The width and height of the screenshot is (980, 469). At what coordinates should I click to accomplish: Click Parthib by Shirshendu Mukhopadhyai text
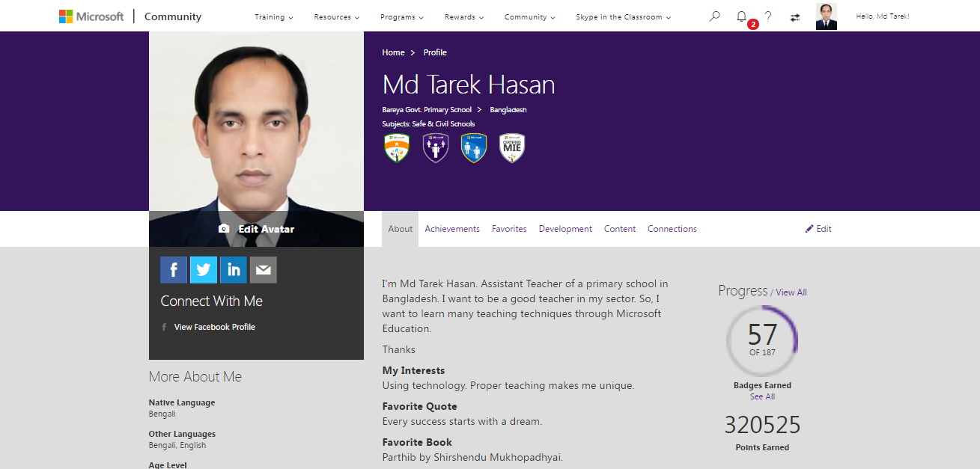[472, 457]
